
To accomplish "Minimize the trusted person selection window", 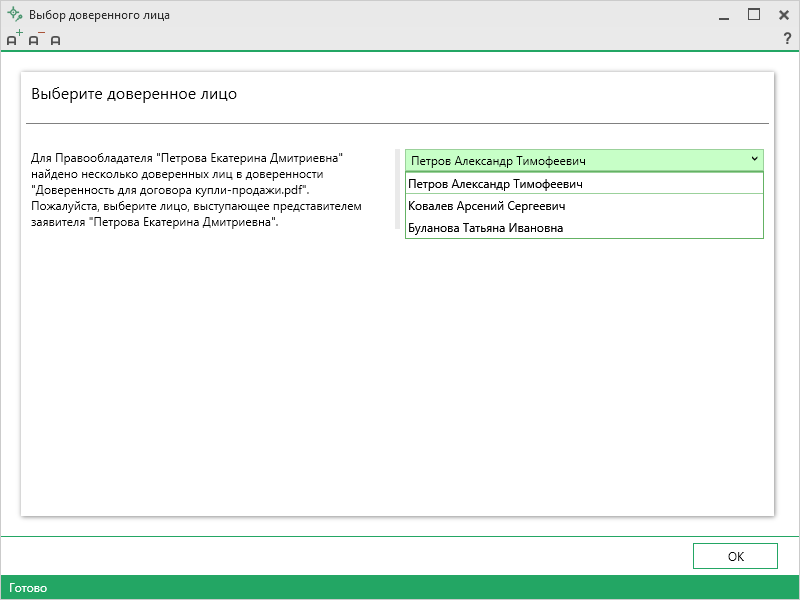I will (722, 15).
